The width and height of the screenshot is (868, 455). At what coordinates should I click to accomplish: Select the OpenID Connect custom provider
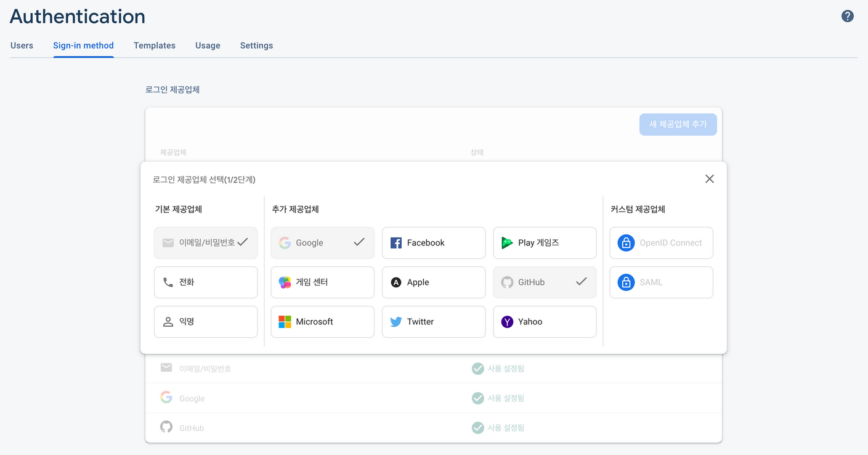point(662,243)
